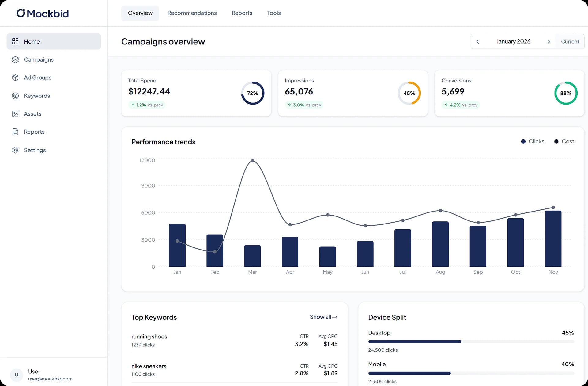
Task: Click the $1.45 Avg CPC value
Action: click(x=330, y=344)
